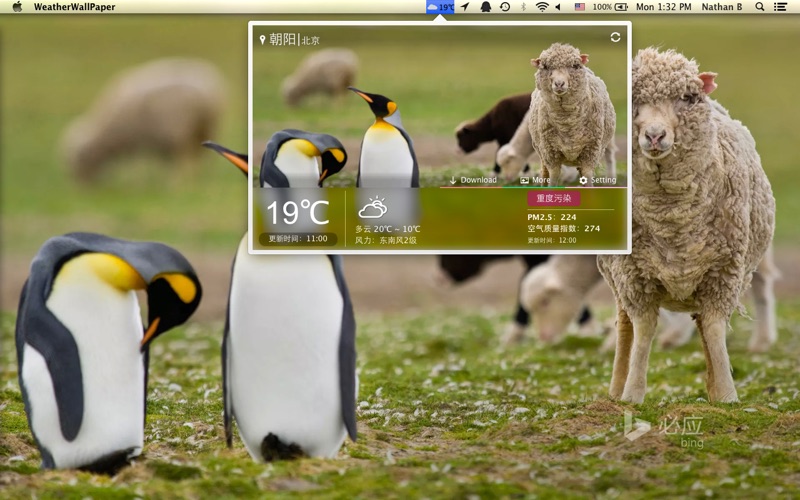This screenshot has height=500, width=800.
Task: Click the Download wallpaper button
Action: (x=472, y=180)
